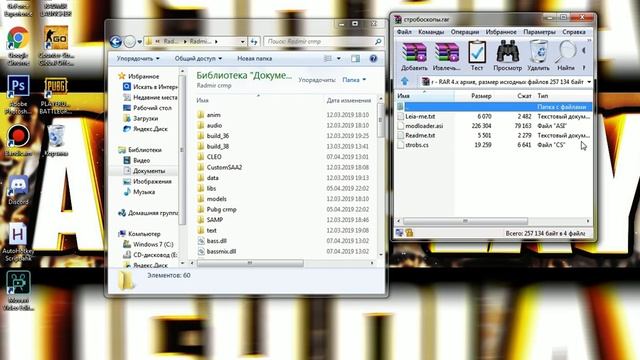Click the View (Просмотр) binoculars icon

pos(507,52)
